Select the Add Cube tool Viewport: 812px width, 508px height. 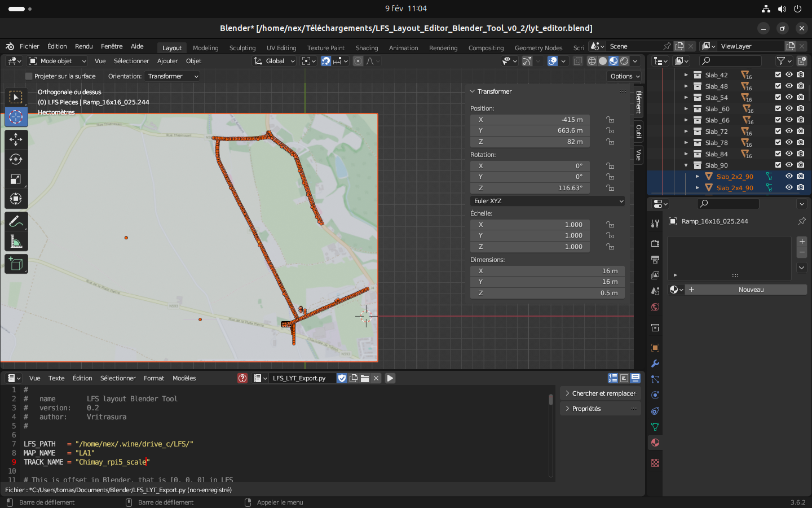click(x=16, y=264)
